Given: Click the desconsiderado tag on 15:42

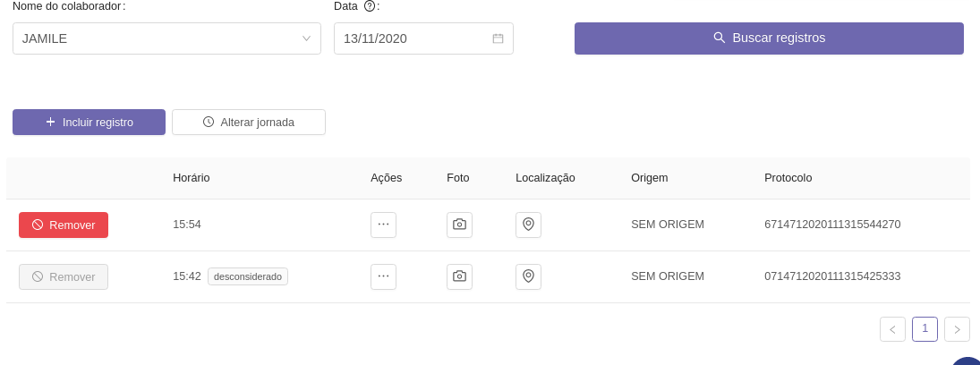Looking at the screenshot, I should pyautogui.click(x=248, y=276).
